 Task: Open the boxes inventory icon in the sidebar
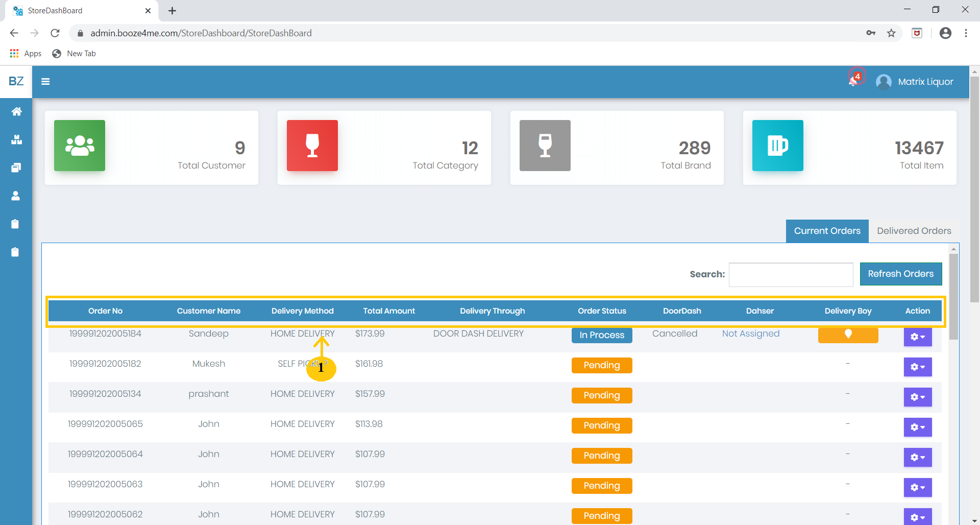(x=16, y=139)
